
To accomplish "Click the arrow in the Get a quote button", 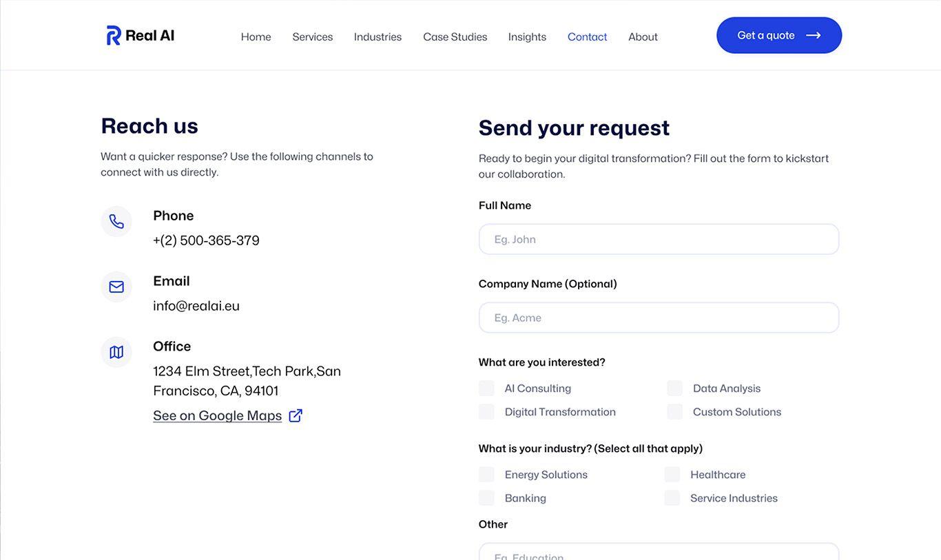I will pos(814,35).
